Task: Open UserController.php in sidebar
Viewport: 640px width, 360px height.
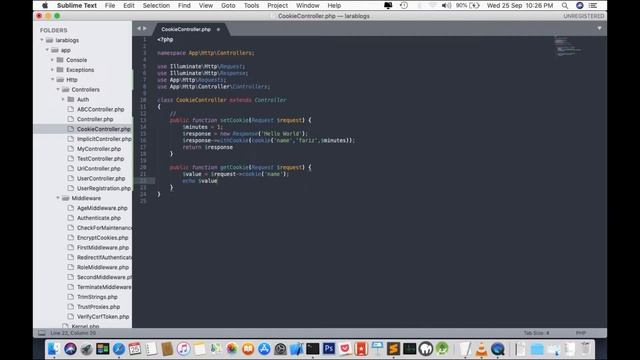Action: (101, 178)
